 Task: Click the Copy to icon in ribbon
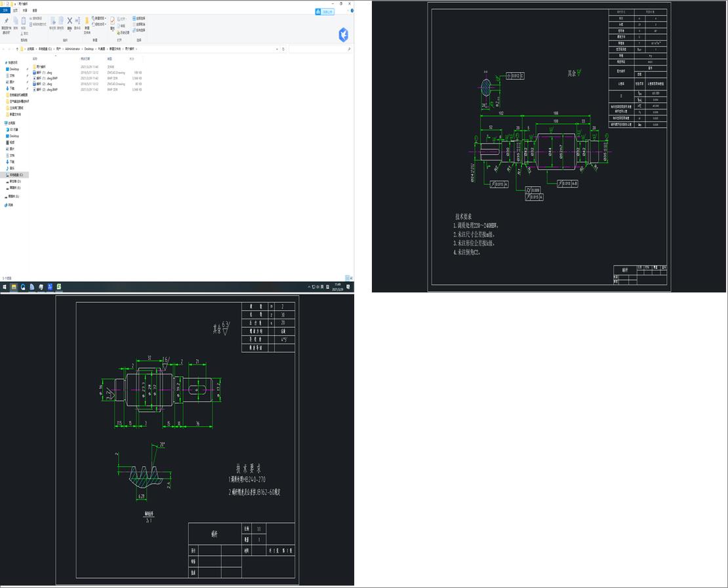click(61, 22)
